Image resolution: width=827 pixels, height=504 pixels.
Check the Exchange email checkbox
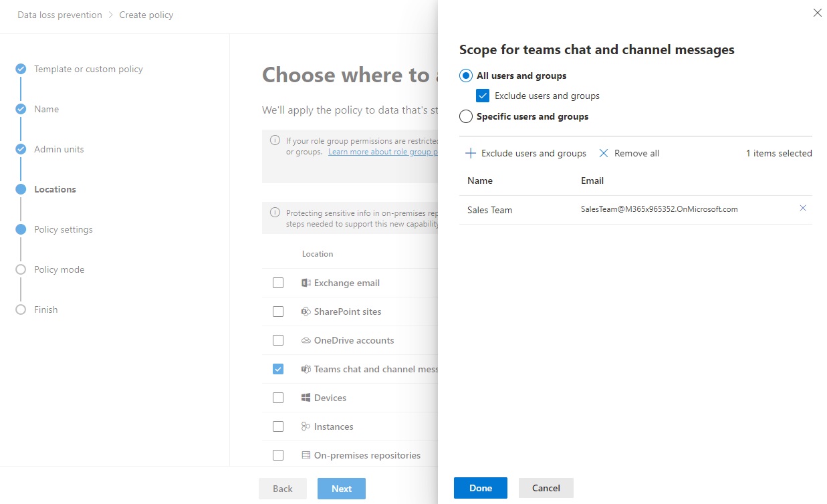click(x=278, y=283)
